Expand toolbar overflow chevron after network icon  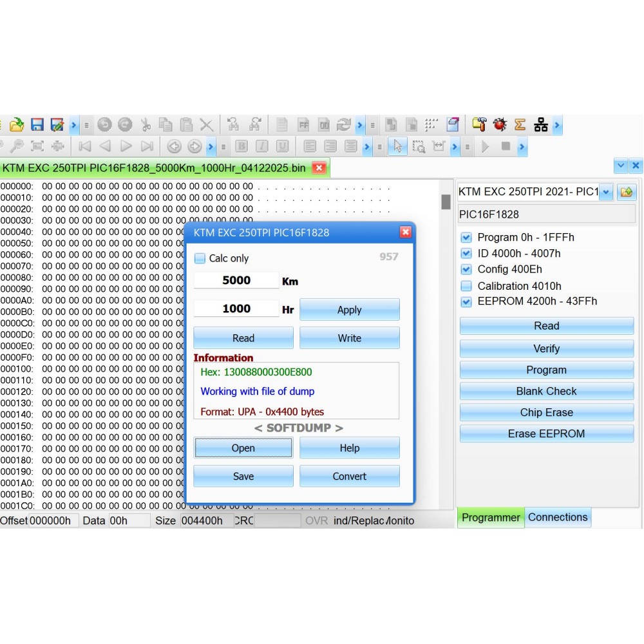[557, 125]
